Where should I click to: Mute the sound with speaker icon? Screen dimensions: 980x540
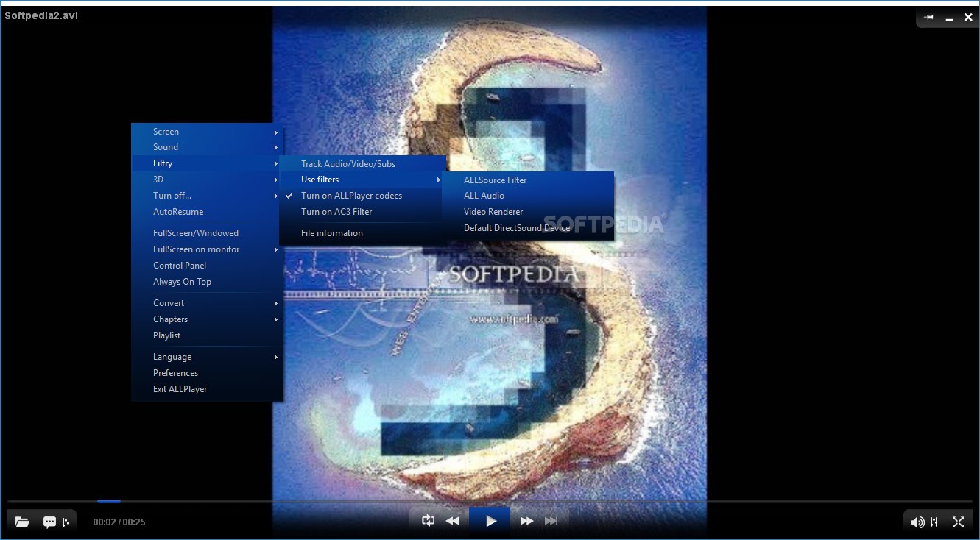click(x=917, y=522)
